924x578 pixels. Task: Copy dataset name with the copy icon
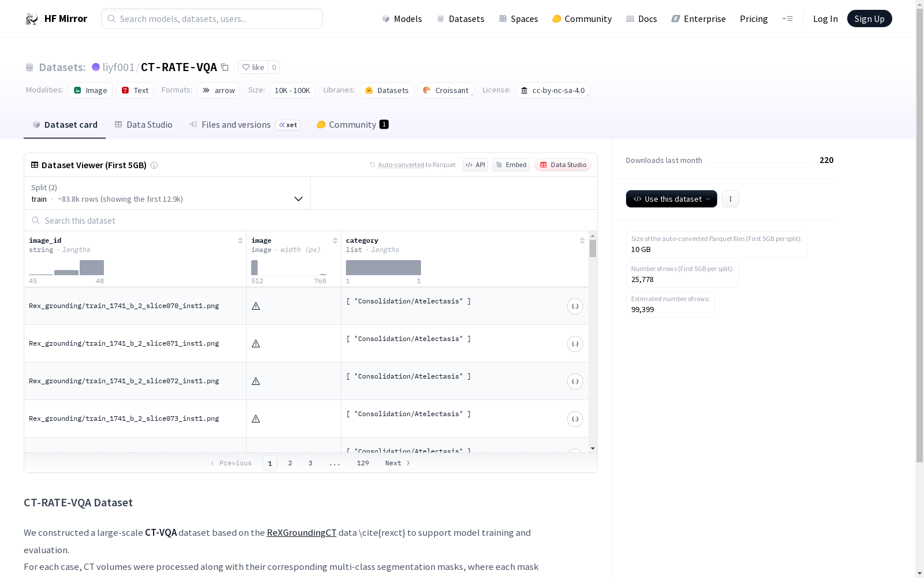tap(225, 67)
